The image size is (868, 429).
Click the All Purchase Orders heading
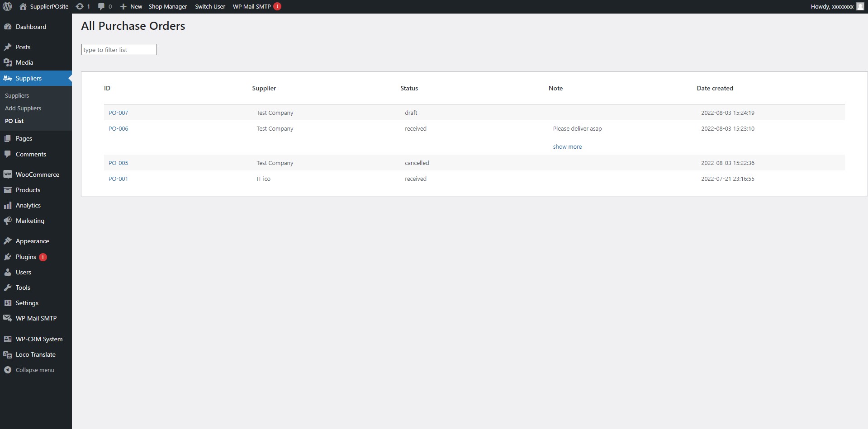133,26
